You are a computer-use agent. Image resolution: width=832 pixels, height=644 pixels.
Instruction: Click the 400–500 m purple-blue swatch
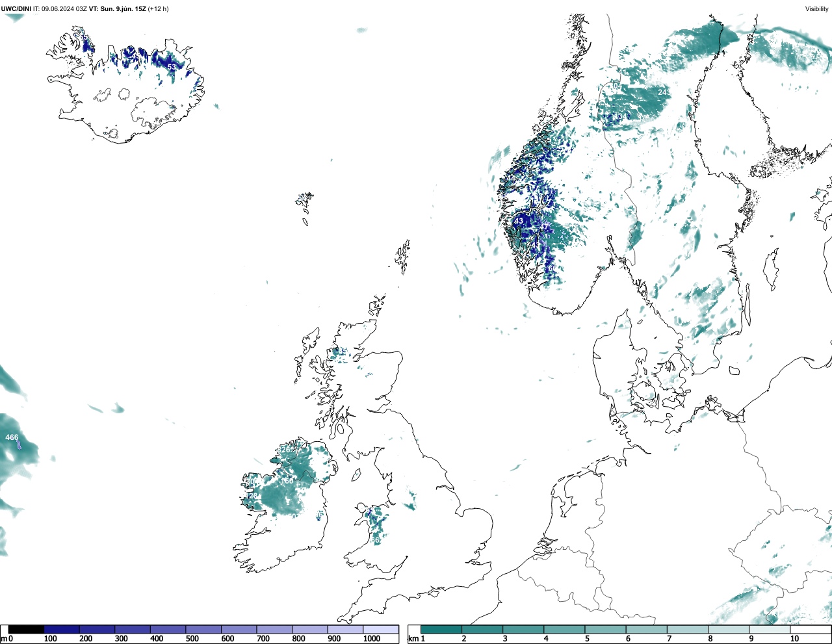tap(168, 629)
